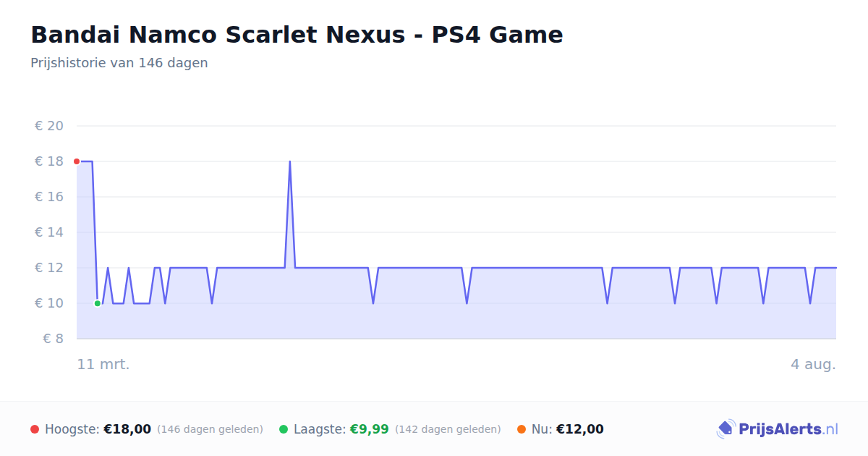Image resolution: width=868 pixels, height=456 pixels.
Task: Click the orange dot beside Nu legend
Action: (522, 429)
